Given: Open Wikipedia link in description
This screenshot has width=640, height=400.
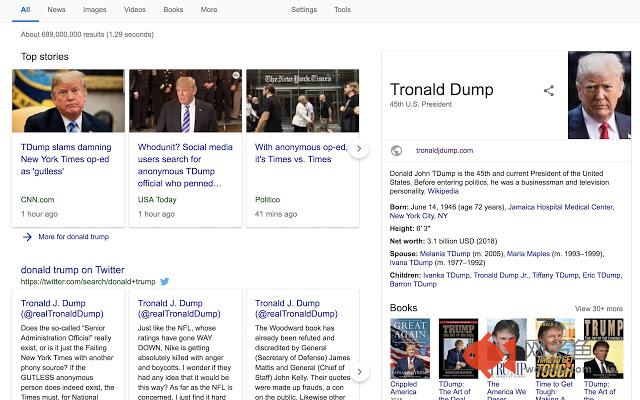Looking at the screenshot, I should click(443, 191).
